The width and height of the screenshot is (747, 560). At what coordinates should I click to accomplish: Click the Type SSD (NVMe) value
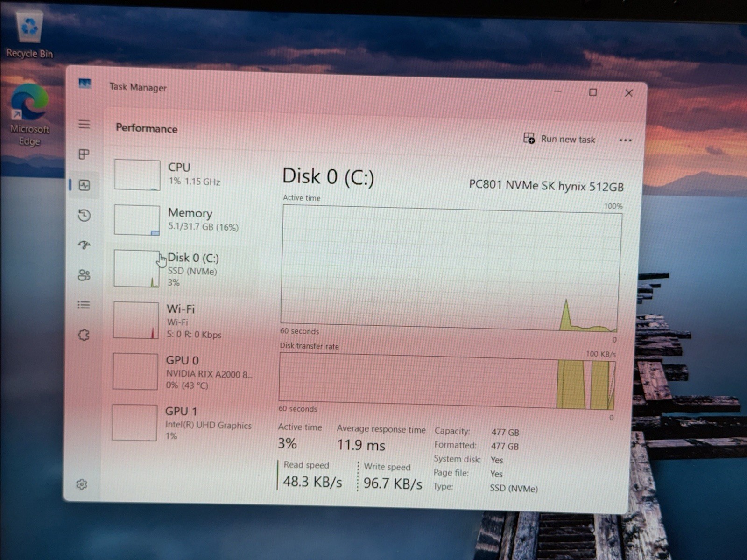coord(514,488)
